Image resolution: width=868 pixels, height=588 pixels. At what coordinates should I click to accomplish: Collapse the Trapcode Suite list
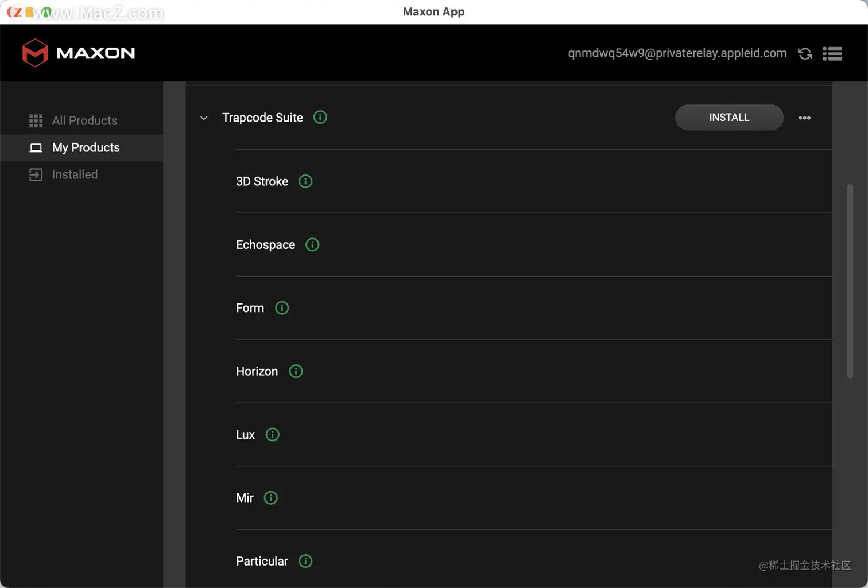tap(204, 118)
